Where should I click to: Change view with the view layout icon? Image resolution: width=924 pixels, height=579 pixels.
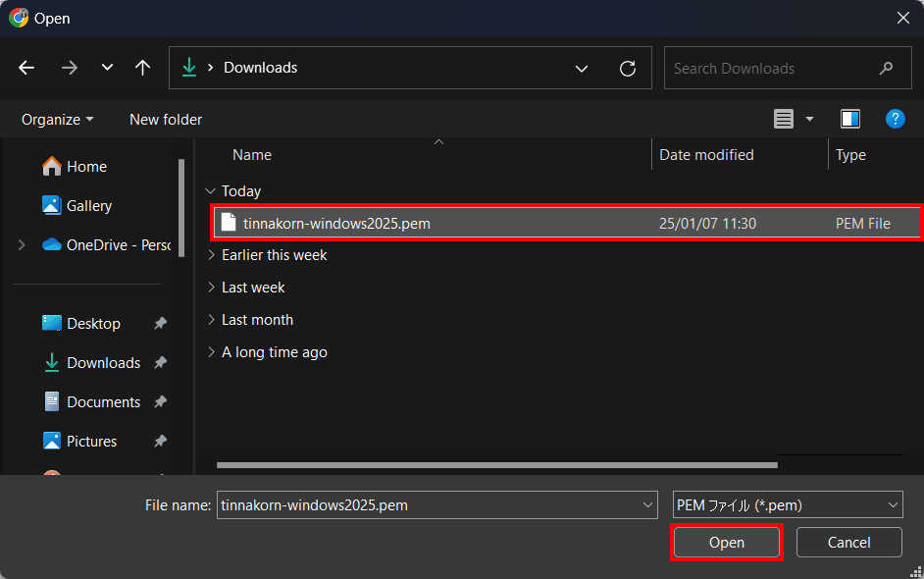click(783, 119)
